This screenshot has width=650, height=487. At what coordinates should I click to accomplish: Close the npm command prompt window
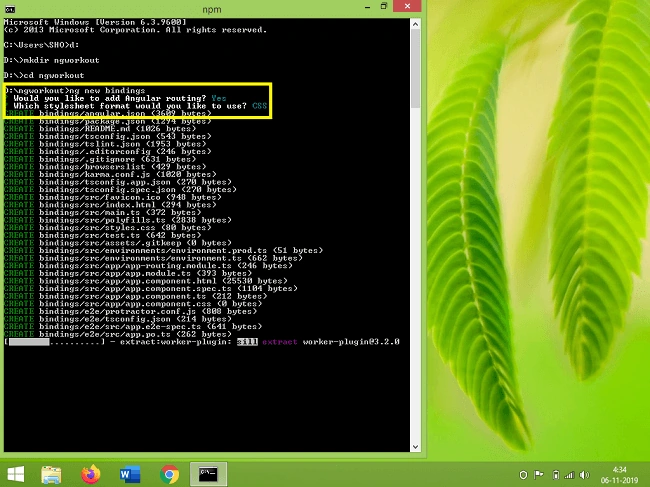pyautogui.click(x=407, y=6)
